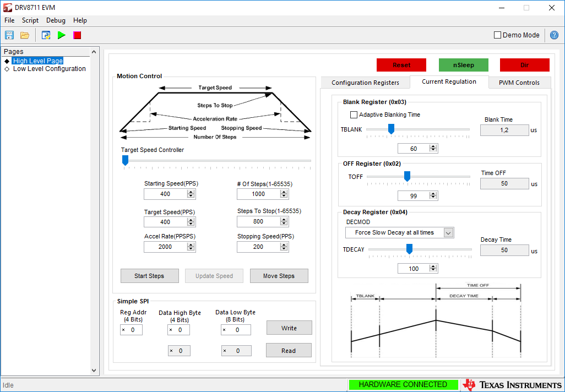Click the red Reset button

click(401, 65)
